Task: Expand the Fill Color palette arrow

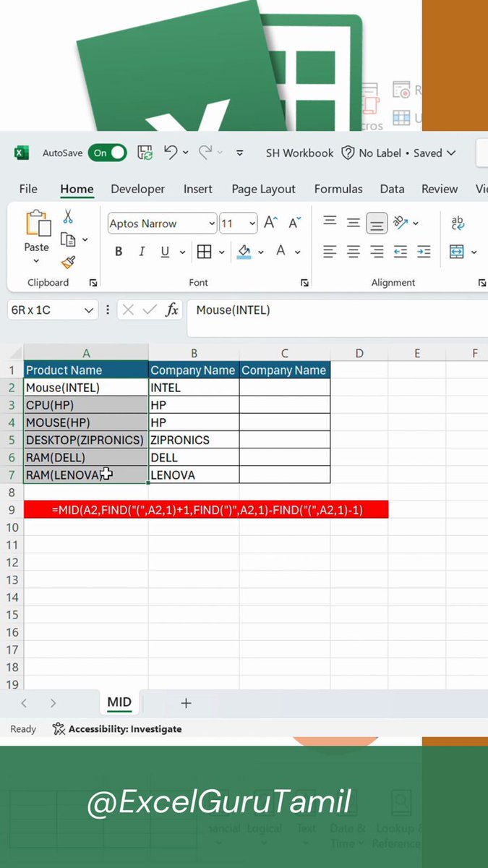Action: click(x=260, y=252)
